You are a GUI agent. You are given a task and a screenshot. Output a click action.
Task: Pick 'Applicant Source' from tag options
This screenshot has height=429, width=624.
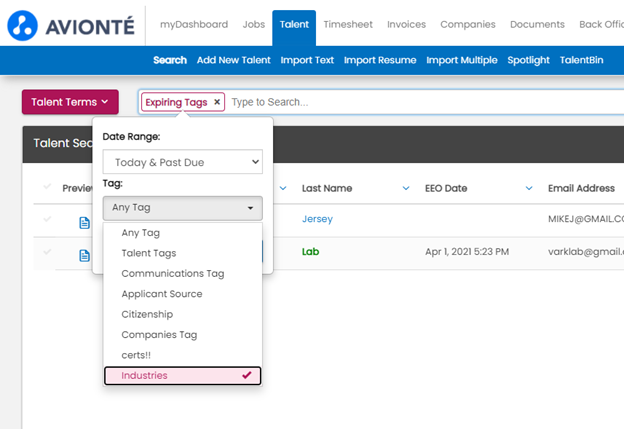(162, 294)
